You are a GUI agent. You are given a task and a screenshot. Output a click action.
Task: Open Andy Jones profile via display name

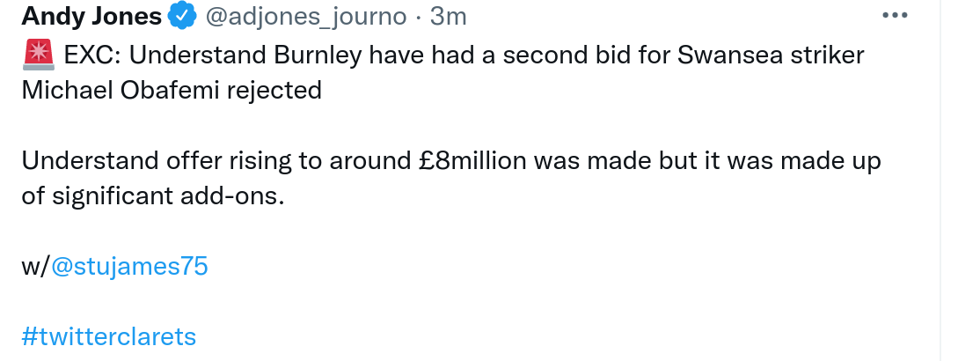[91, 16]
